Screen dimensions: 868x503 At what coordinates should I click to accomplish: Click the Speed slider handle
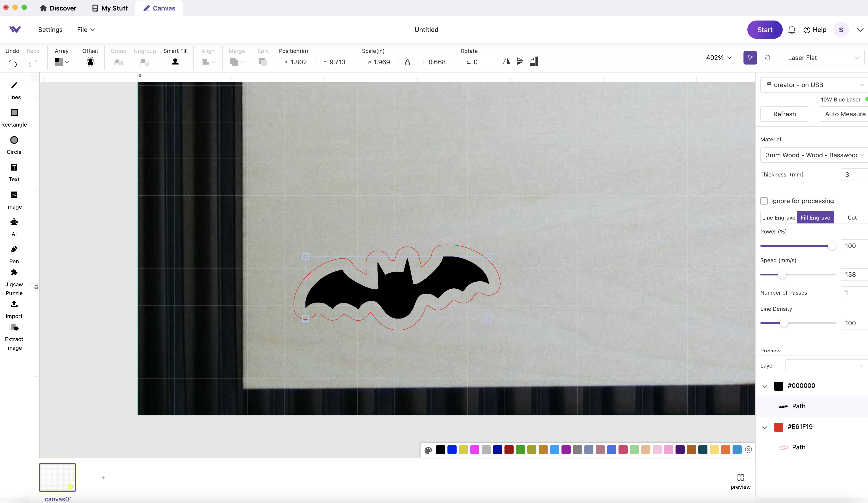click(x=782, y=274)
